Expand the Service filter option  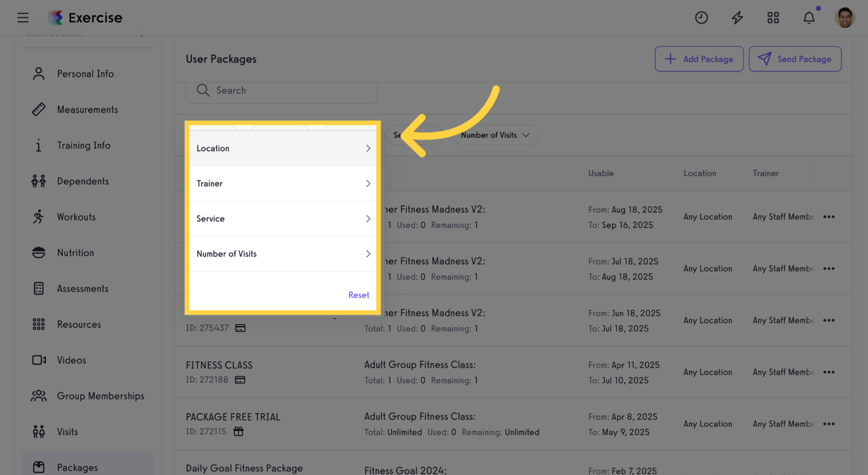[x=282, y=218]
